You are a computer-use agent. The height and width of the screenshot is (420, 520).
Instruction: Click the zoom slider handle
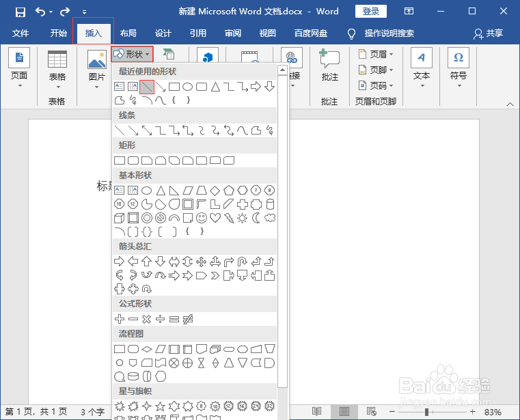click(x=427, y=412)
